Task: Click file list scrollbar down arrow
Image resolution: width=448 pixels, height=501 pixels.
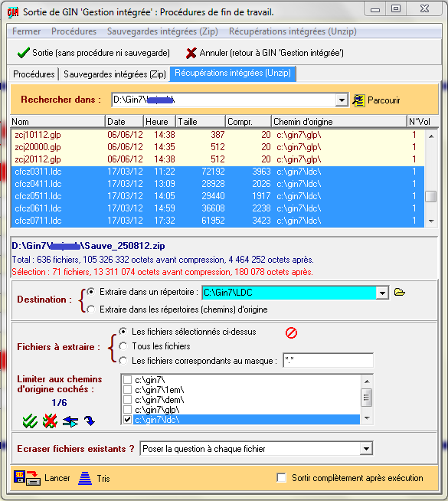Action: pos(431,221)
